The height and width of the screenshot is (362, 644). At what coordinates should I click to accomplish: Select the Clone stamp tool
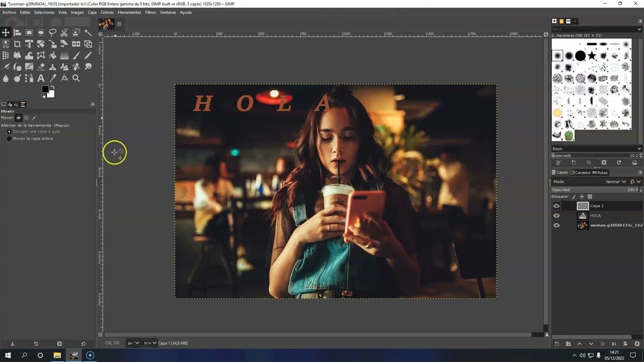coord(52,67)
